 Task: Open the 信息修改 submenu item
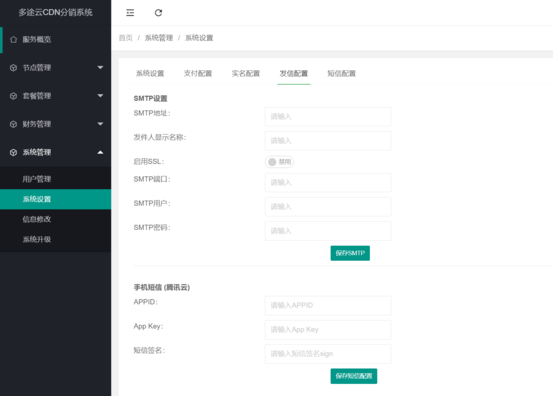(55, 219)
